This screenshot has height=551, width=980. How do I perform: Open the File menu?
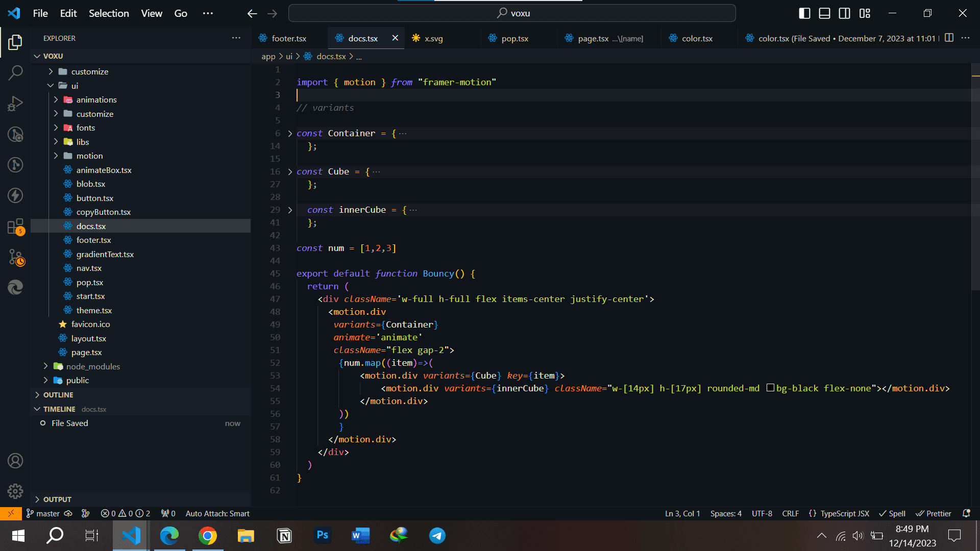tap(40, 13)
